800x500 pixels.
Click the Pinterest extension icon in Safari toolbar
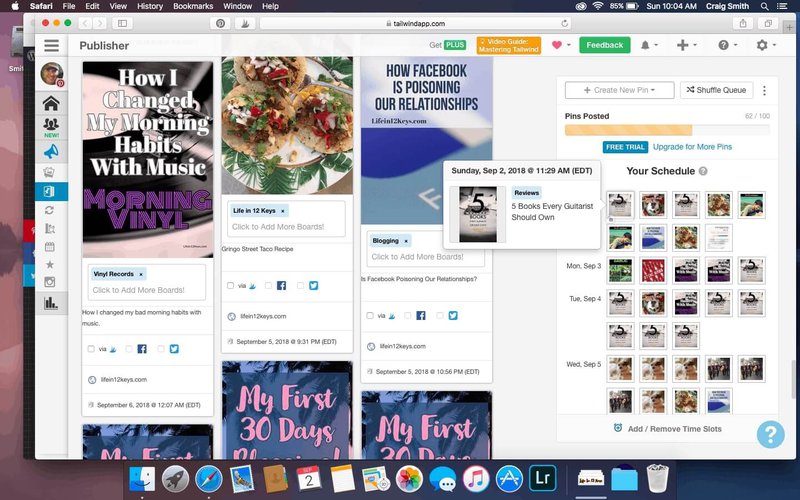[220, 23]
